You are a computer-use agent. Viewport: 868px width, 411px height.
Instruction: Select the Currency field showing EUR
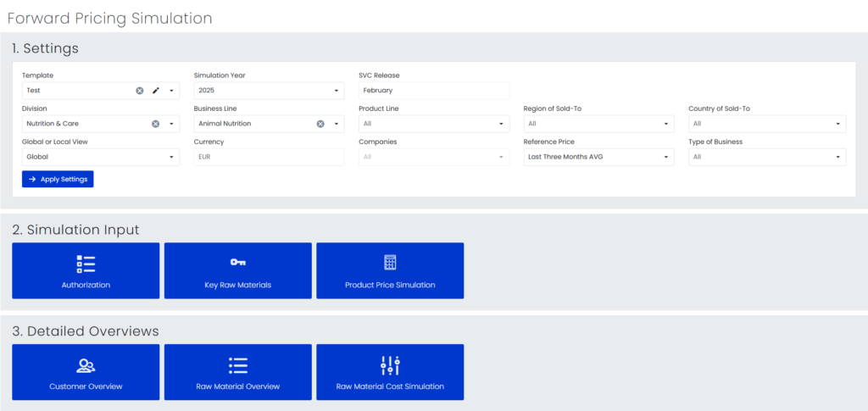point(269,157)
